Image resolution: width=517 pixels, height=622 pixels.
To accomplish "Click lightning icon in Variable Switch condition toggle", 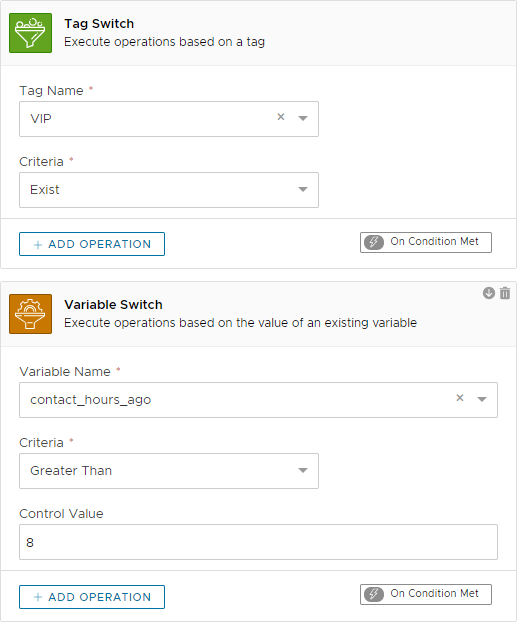I will 374,594.
